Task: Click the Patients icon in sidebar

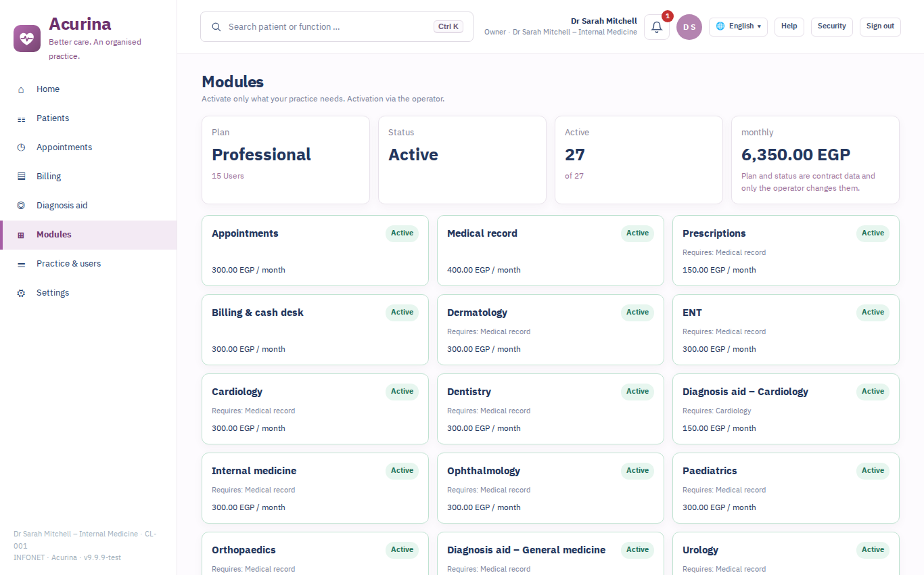Action: [21, 118]
